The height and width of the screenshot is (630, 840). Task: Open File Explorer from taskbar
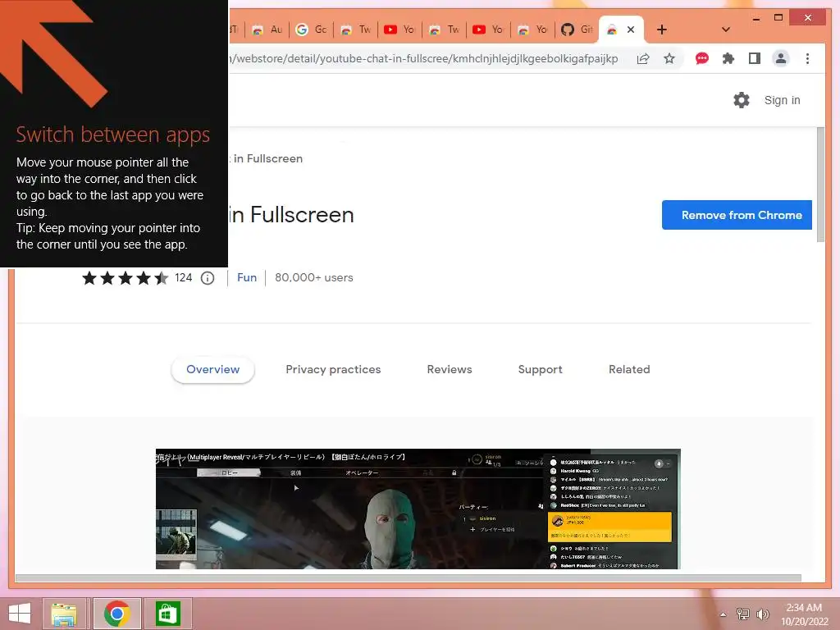(x=64, y=614)
